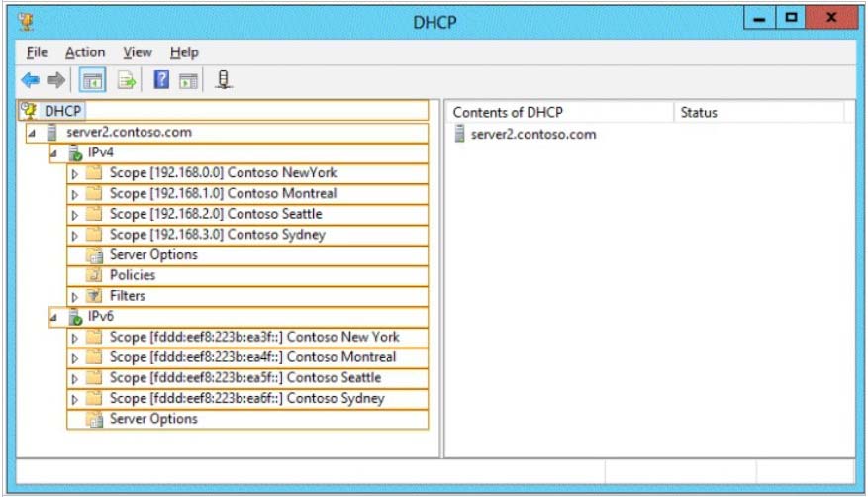Viewport: 868px width, 497px height.
Task: Click folder icon of IPv6 Contoso Seattle scope
Action: pyautogui.click(x=94, y=377)
